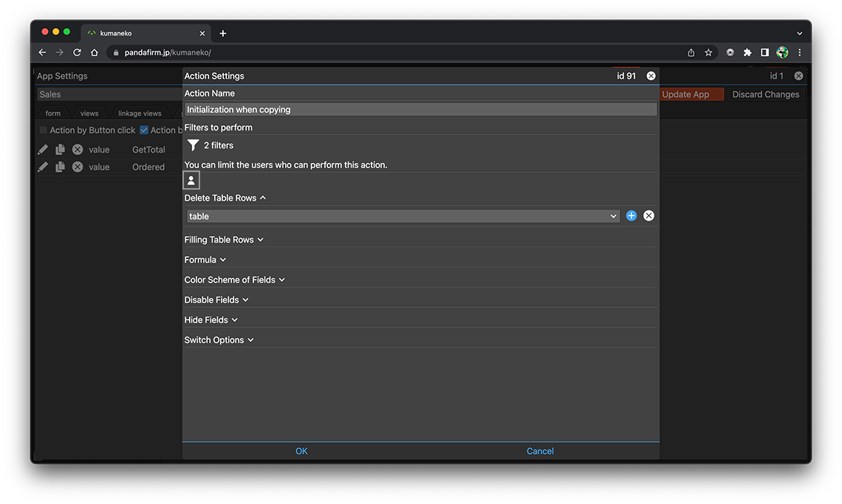
Task: Click the Action Name input field
Action: pyautogui.click(x=420, y=109)
